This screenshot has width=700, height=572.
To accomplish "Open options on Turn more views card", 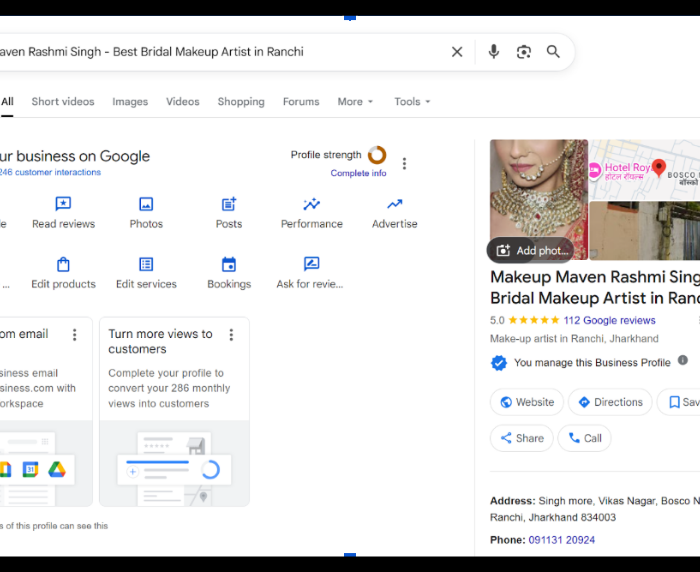I will (231, 335).
